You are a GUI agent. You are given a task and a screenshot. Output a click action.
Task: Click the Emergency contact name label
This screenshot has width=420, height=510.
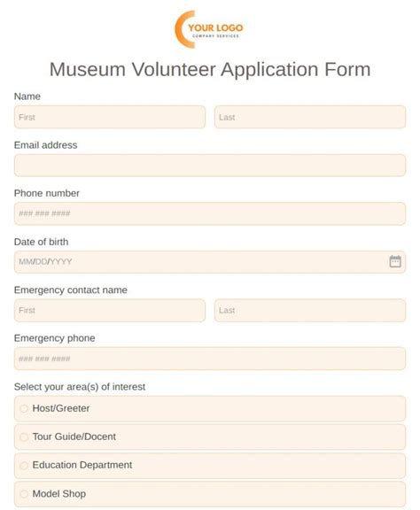(x=71, y=290)
